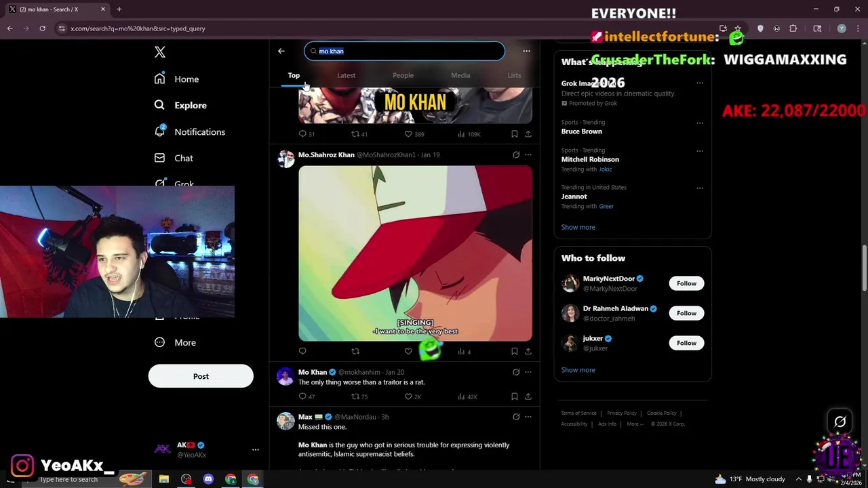Switch to the Media tab

pos(460,75)
